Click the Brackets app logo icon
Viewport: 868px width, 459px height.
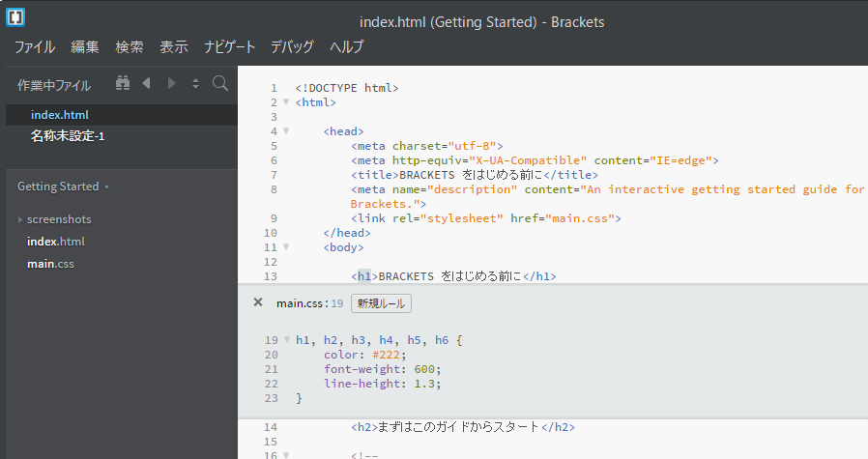click(14, 17)
